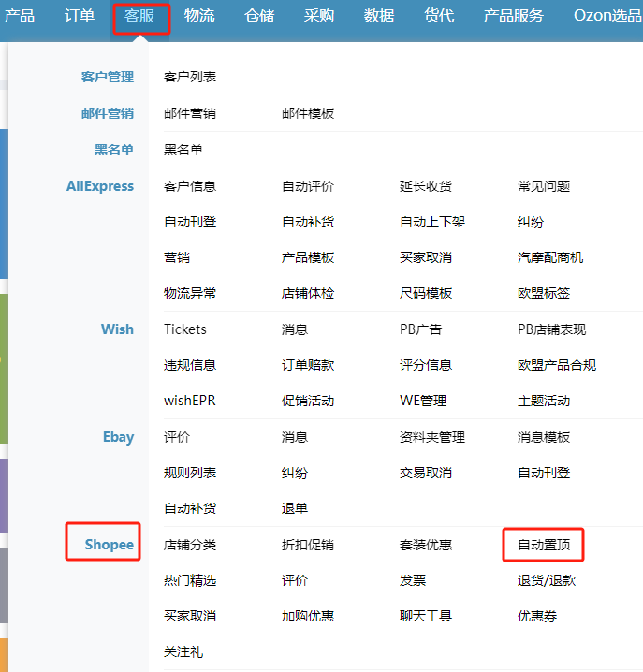Select the Wish category heading
This screenshot has width=643, height=672.
117,329
